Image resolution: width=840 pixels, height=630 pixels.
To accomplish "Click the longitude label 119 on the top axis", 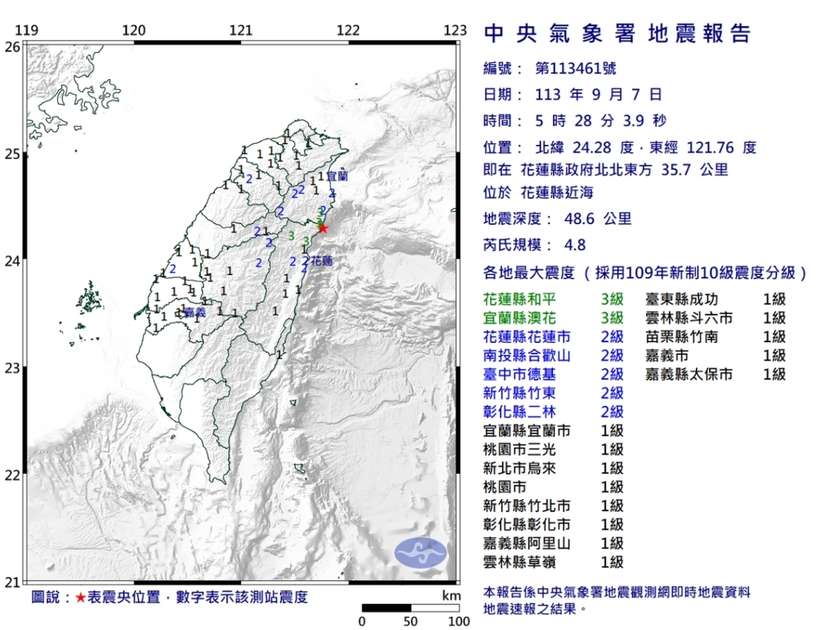I will click(26, 30).
